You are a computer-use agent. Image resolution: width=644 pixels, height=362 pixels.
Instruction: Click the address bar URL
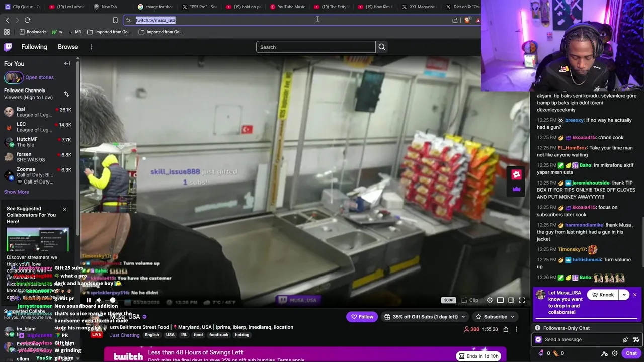155,20
